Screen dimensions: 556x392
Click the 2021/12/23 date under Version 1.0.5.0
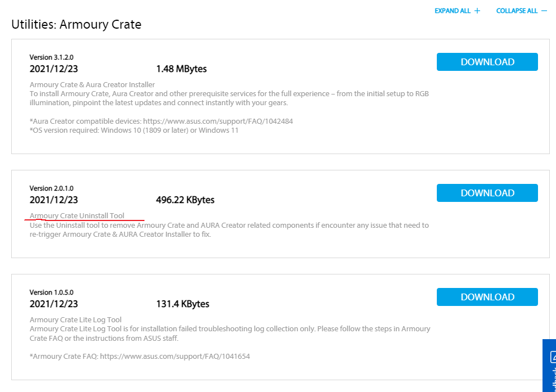point(53,304)
